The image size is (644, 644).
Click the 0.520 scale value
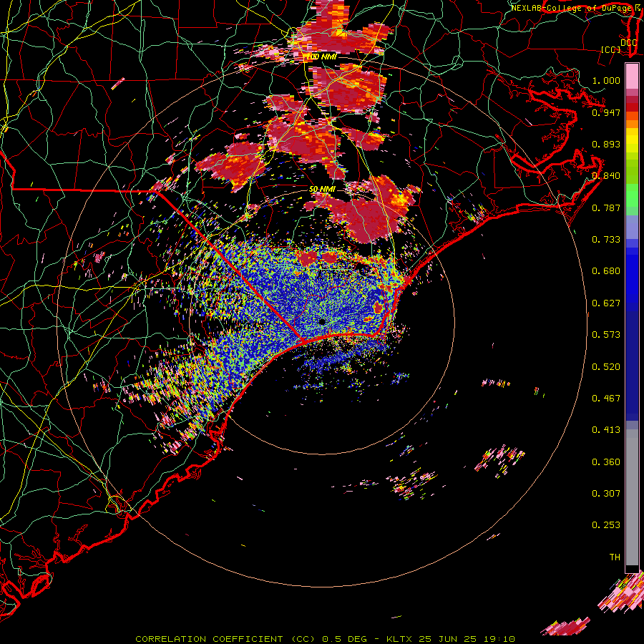coord(606,367)
